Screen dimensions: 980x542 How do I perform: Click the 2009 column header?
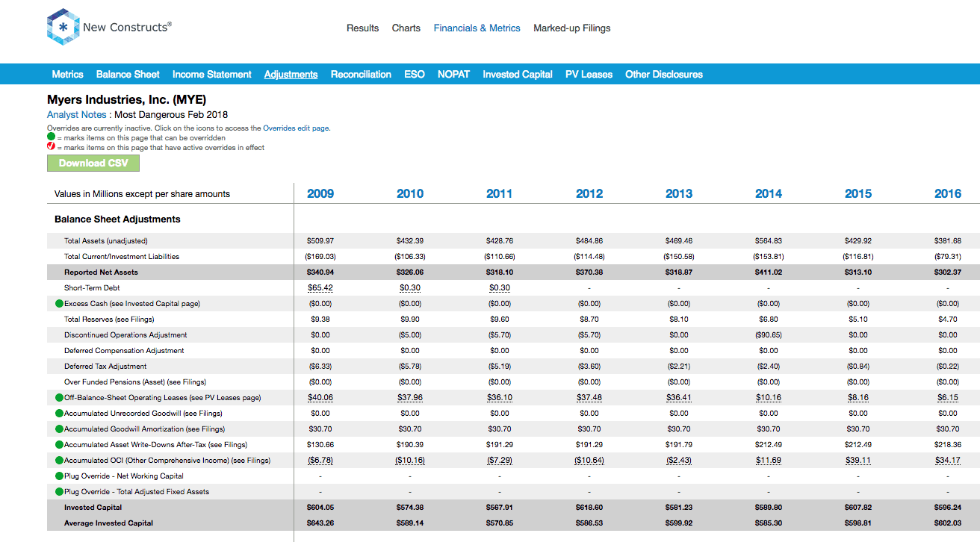tap(320, 194)
